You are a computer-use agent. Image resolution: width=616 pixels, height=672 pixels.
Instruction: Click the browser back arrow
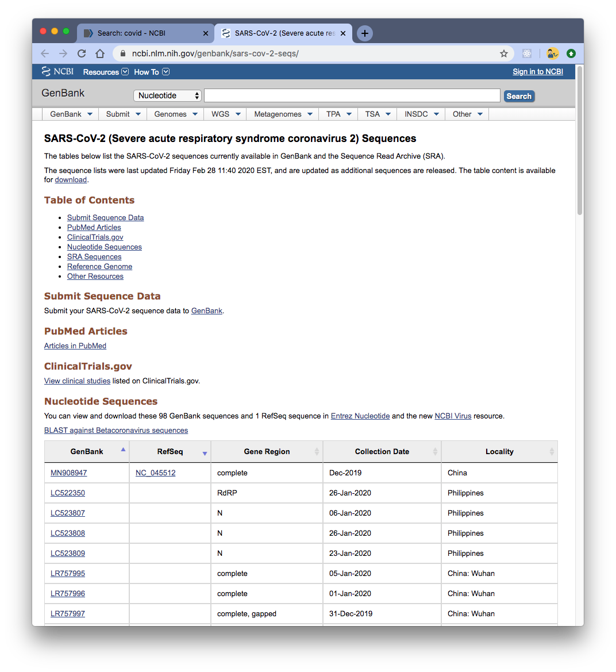[x=45, y=53]
